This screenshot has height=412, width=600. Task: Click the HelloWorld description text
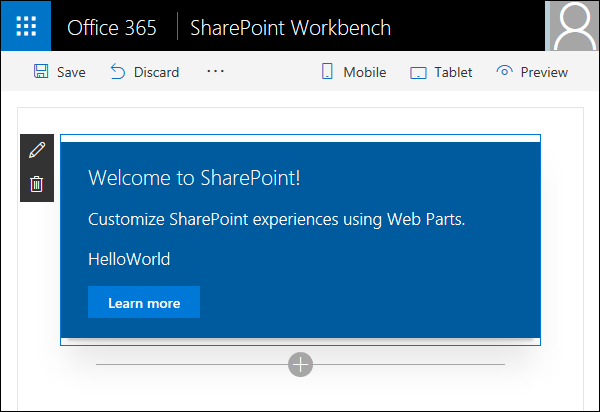[129, 259]
